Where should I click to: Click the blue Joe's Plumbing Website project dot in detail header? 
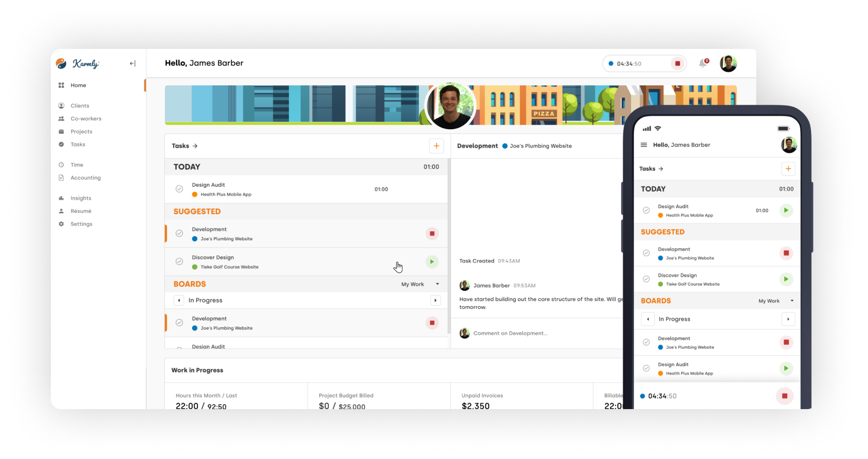tap(505, 146)
